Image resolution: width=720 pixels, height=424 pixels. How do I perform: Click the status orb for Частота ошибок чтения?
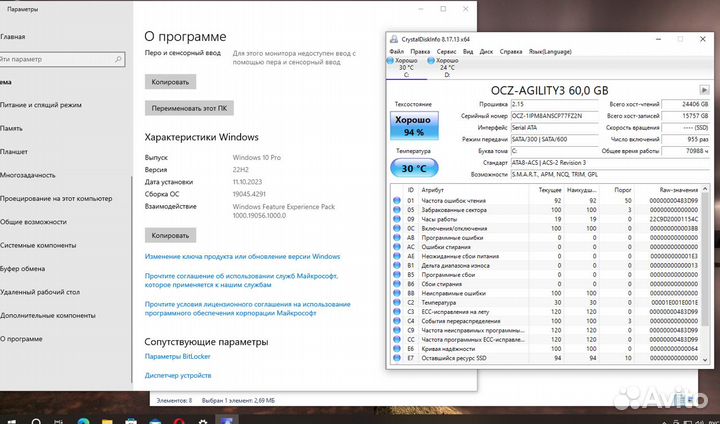pyautogui.click(x=397, y=201)
